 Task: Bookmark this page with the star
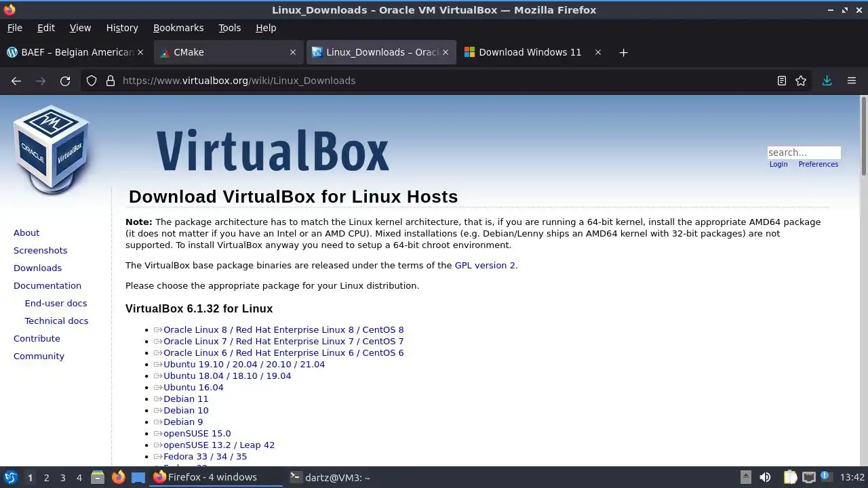point(801,81)
